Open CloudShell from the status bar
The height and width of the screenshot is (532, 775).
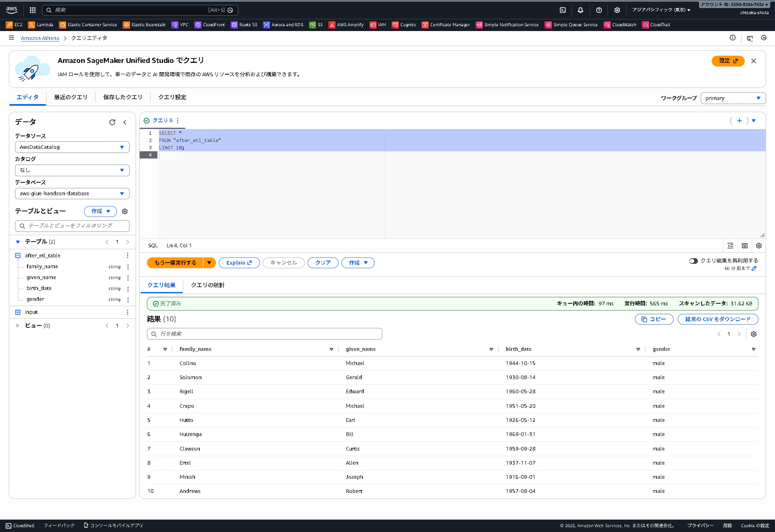[20, 526]
